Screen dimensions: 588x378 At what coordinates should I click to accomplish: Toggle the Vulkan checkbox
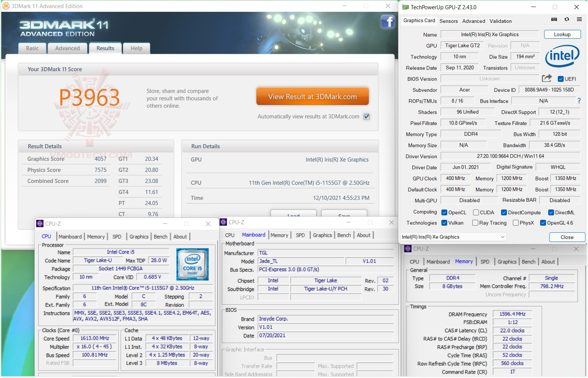pyautogui.click(x=444, y=223)
